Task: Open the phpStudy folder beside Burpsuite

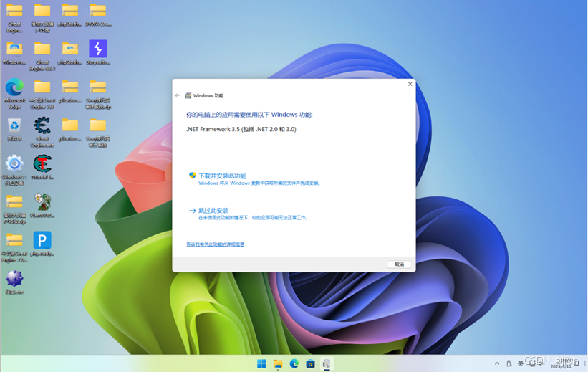Action: point(69,53)
